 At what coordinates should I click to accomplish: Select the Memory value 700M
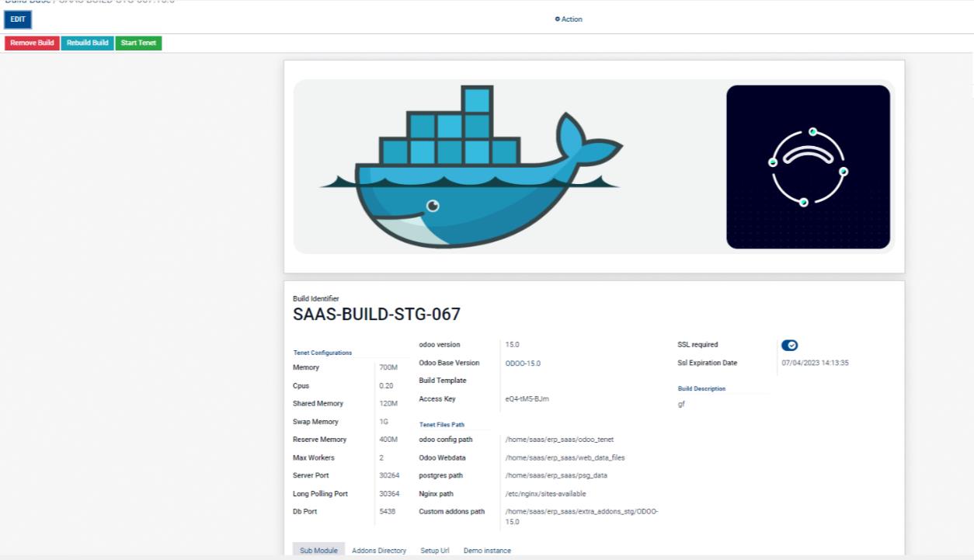pos(388,367)
